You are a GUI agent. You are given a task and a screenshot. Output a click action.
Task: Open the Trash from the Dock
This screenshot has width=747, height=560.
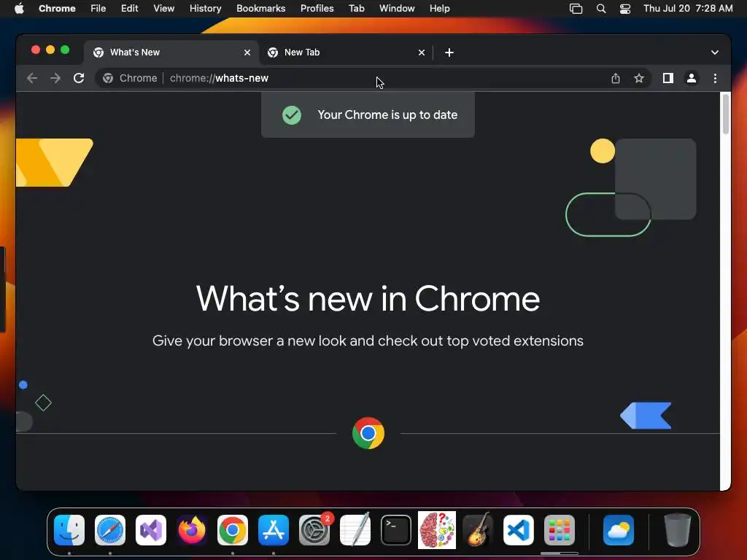(x=678, y=530)
